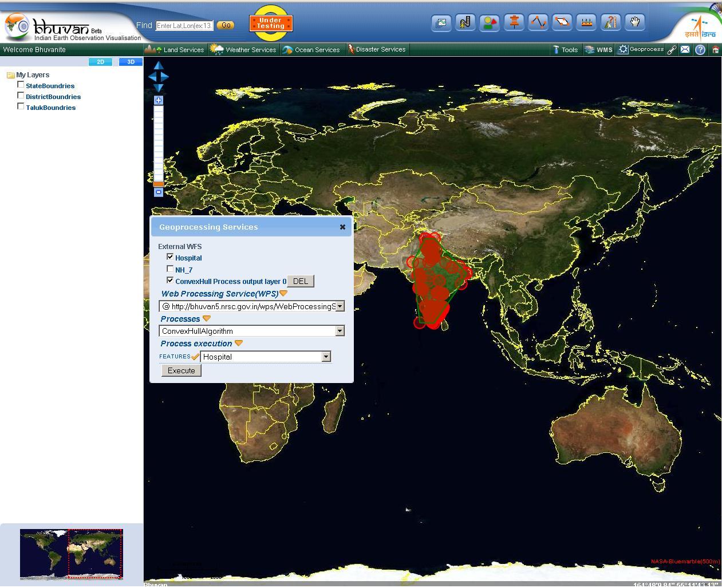Enable the DistrictBoundries layer checkbox
The image size is (722, 588).
coord(21,96)
